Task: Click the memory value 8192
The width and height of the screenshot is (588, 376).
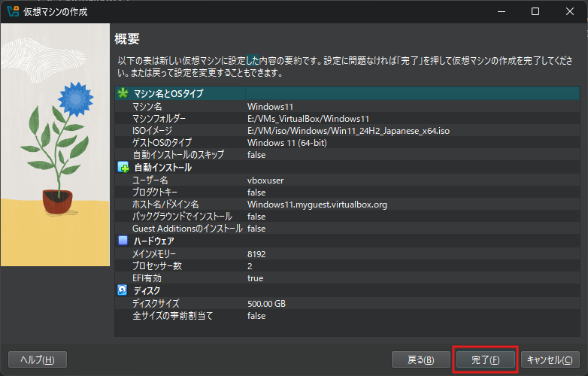Action: point(256,254)
